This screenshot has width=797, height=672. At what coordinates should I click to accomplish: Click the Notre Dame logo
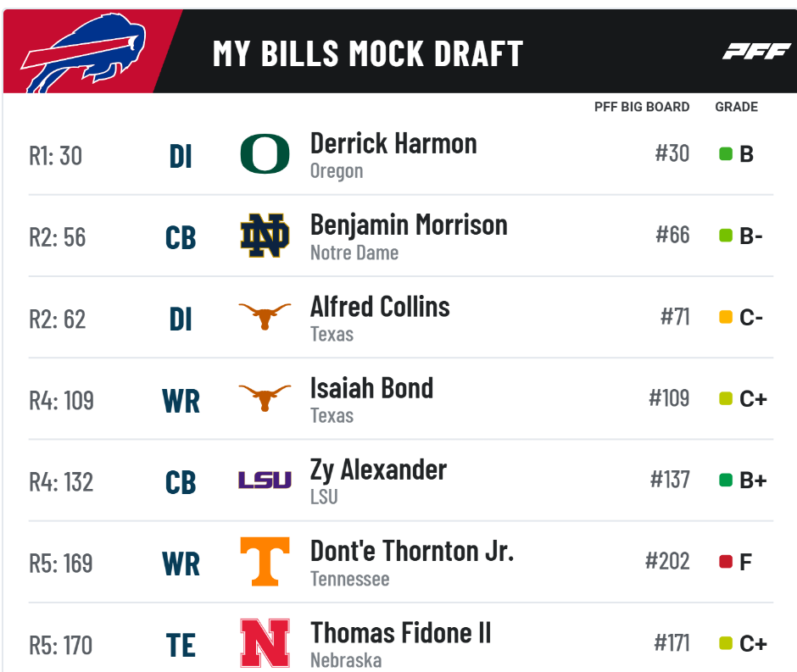click(265, 236)
